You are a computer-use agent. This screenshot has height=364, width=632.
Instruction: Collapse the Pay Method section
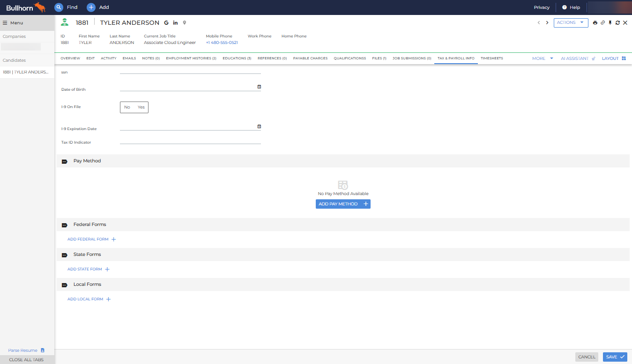coord(65,161)
